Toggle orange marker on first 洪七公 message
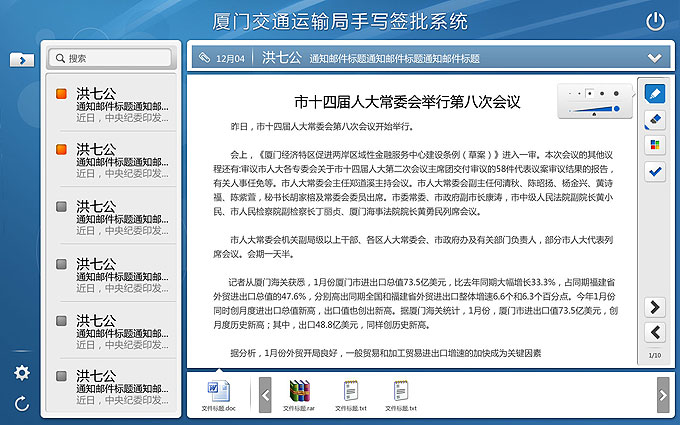This screenshot has height=425, width=680. (62, 94)
